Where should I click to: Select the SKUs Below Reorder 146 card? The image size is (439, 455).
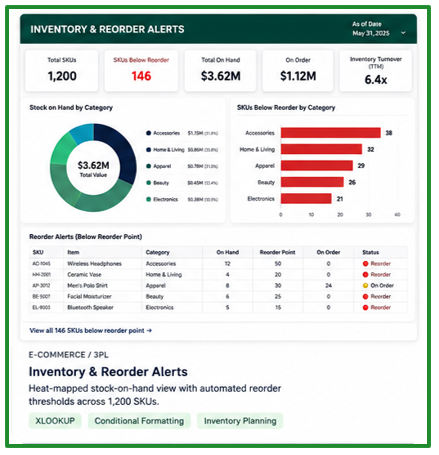click(141, 71)
